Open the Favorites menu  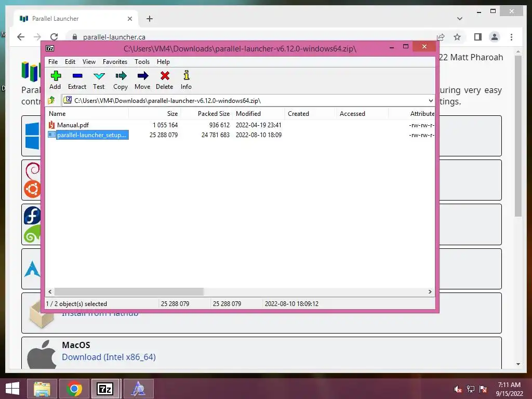(x=115, y=62)
